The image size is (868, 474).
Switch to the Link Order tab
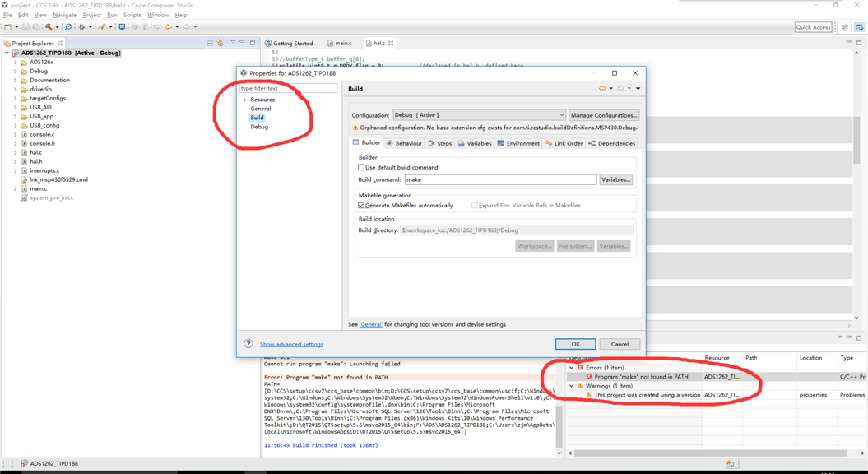point(564,143)
